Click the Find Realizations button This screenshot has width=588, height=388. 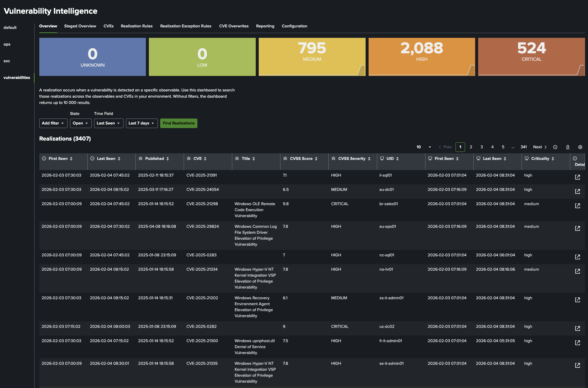179,123
